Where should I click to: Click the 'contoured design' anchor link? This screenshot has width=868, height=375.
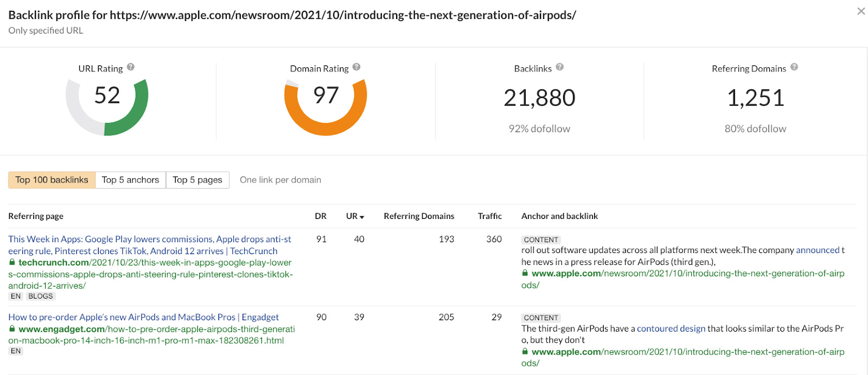pyautogui.click(x=671, y=328)
